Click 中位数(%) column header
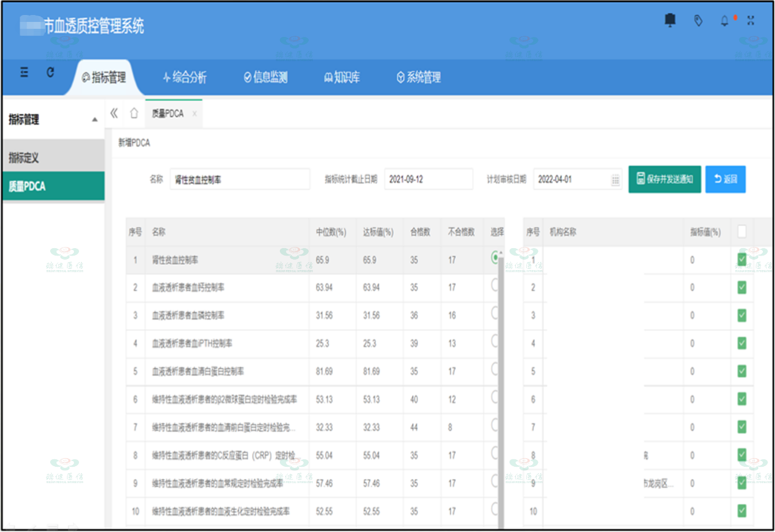The width and height of the screenshot is (775, 532). pos(331,232)
